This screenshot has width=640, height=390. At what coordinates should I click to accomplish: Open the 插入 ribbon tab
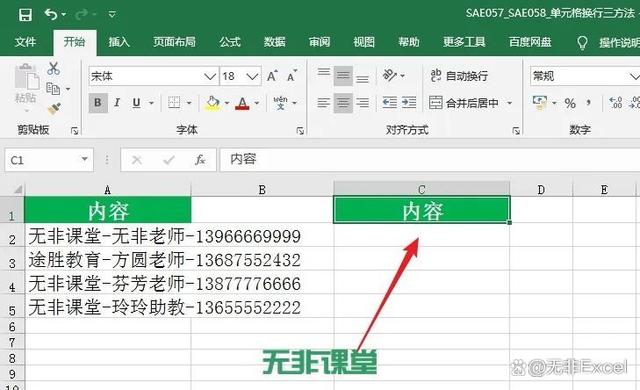(x=119, y=42)
